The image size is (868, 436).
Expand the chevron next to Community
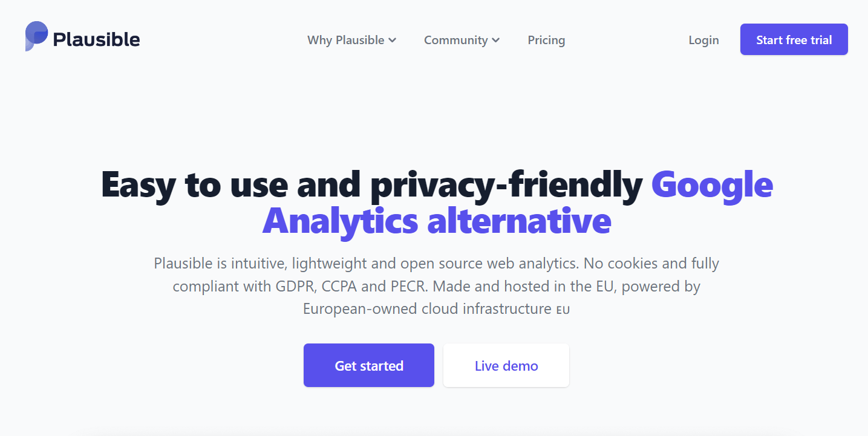497,40
